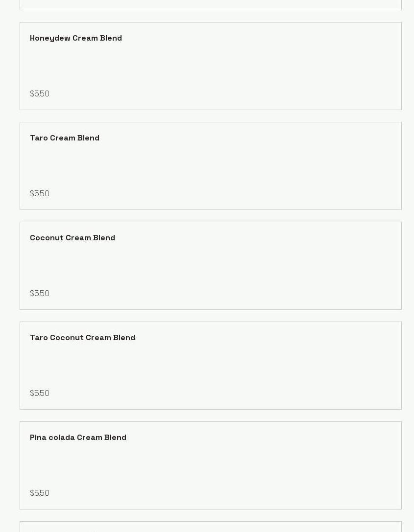Click the price under Honeydew Cream Blend
Image resolution: width=414 pixels, height=532 pixels.
click(x=40, y=94)
